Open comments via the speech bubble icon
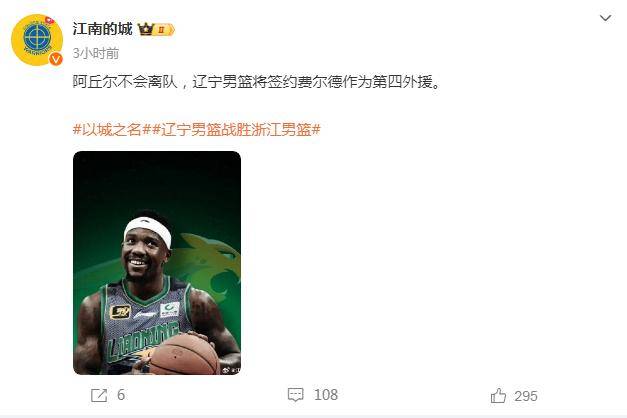 pyautogui.click(x=296, y=395)
